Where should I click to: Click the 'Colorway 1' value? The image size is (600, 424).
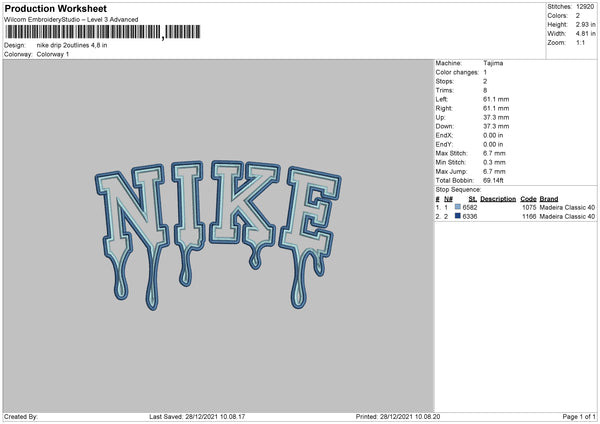[x=53, y=54]
